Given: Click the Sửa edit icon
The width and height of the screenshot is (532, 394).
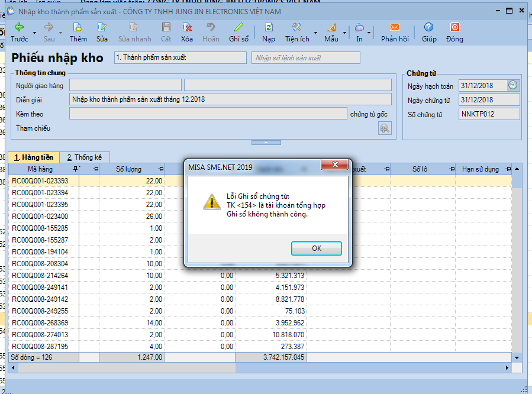Looking at the screenshot, I should [102, 28].
